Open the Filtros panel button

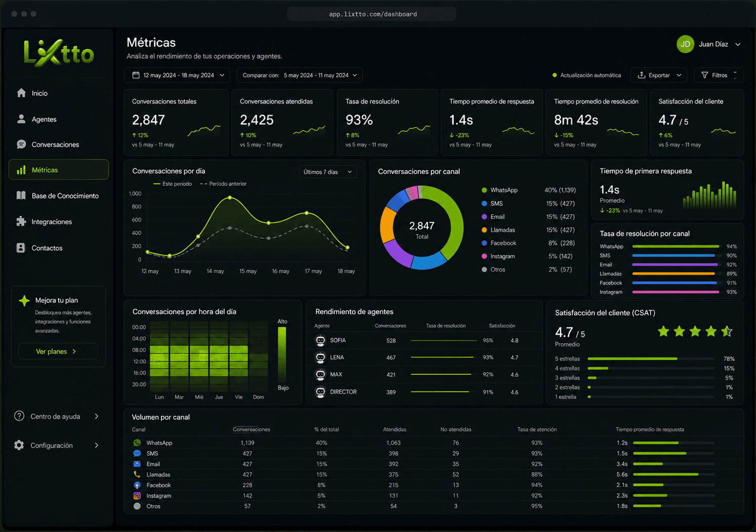click(x=719, y=75)
